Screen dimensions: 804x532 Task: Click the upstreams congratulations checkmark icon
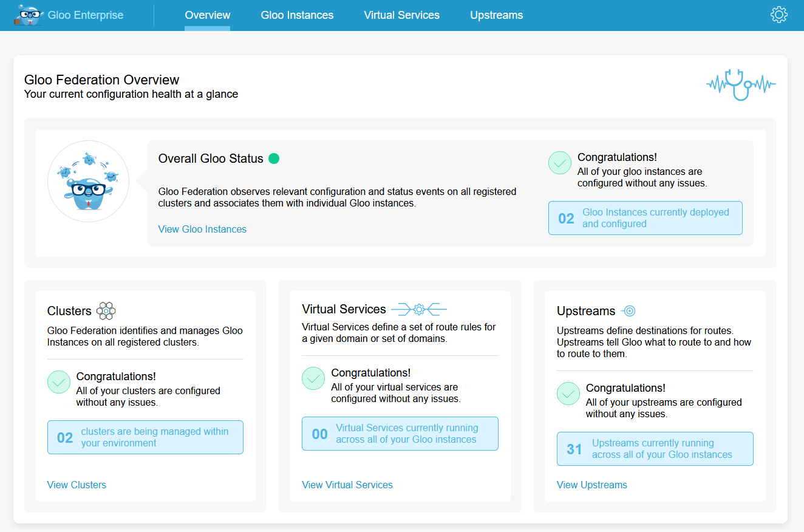(x=568, y=394)
